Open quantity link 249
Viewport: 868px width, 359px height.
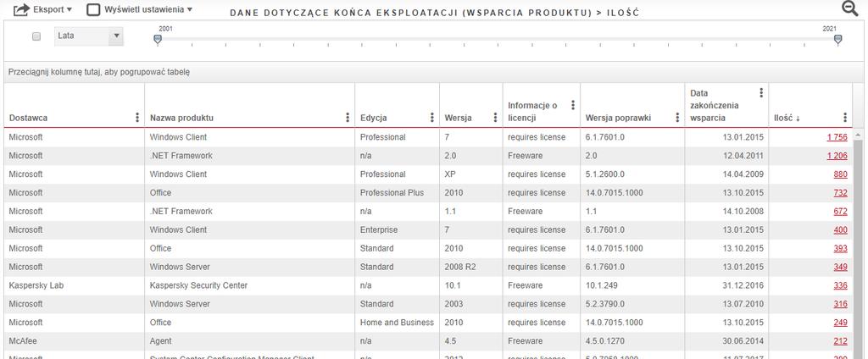[840, 323]
